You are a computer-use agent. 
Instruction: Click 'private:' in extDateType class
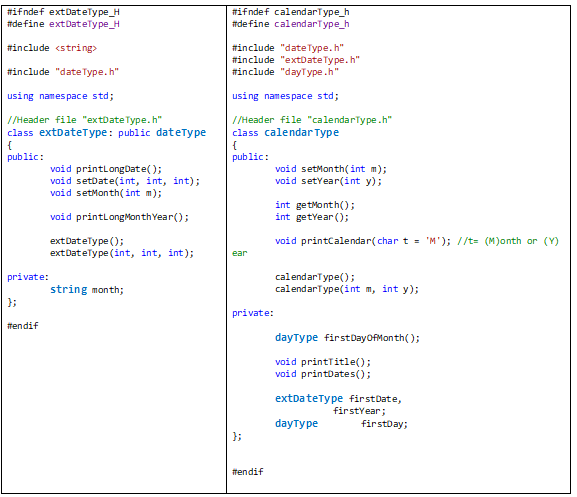(x=28, y=277)
